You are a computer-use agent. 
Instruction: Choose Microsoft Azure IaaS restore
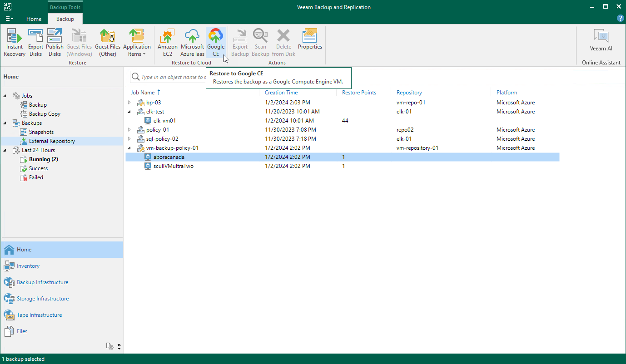click(192, 42)
